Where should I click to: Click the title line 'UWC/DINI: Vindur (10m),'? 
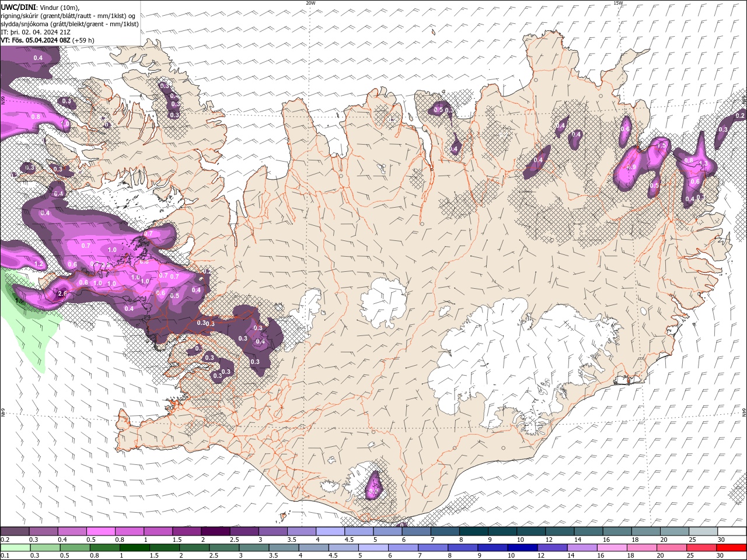point(40,6)
